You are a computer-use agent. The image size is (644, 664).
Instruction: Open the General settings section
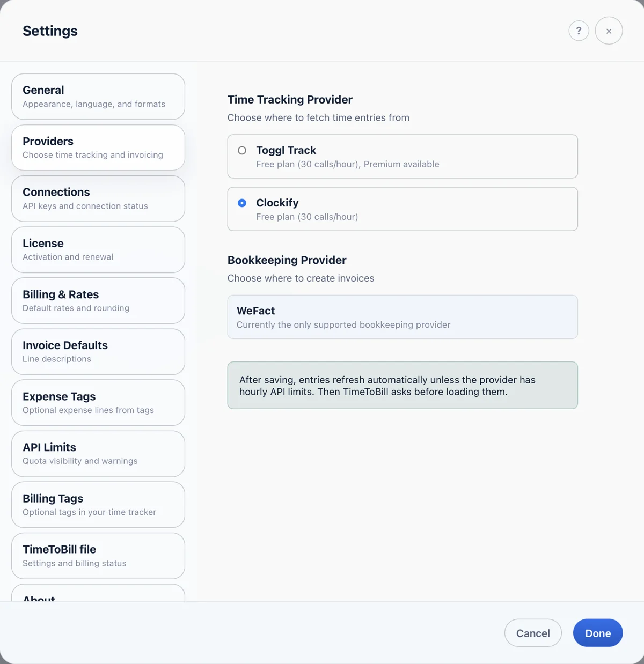click(98, 97)
